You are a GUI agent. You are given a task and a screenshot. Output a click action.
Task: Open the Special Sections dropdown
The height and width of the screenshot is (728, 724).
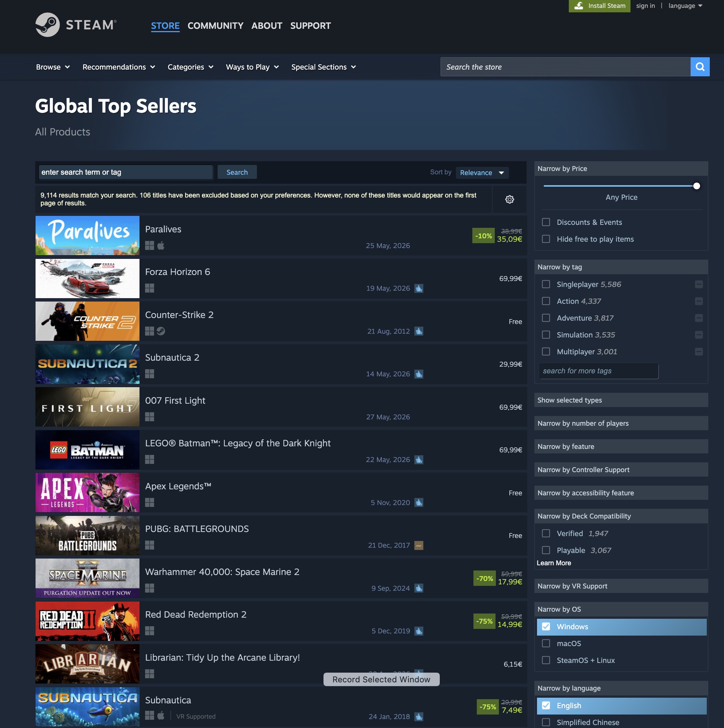(x=323, y=67)
